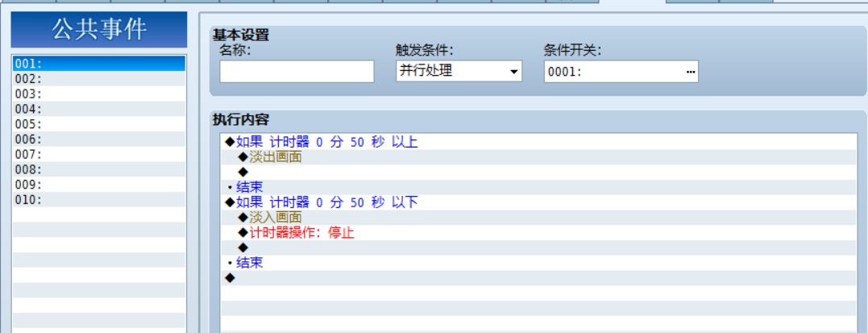Select common event 008 in the list

pos(99,169)
